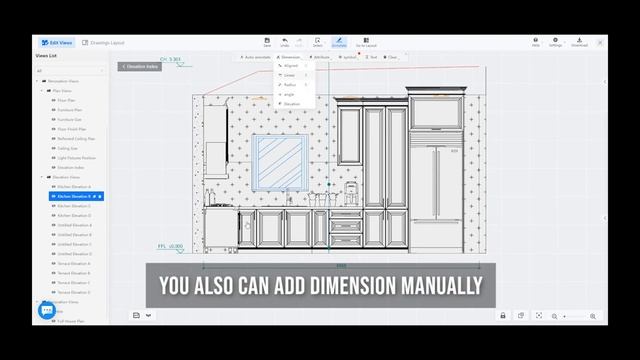
Task: Click the lock icon in bottom bar
Action: [x=503, y=316]
